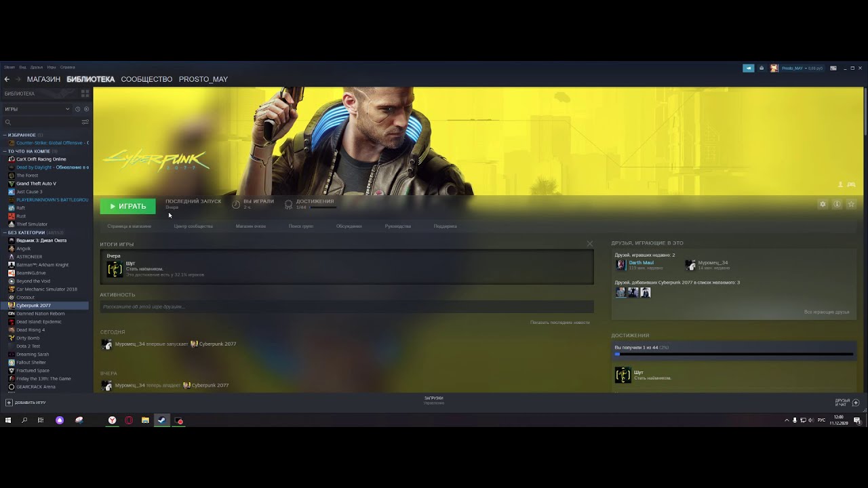The width and height of the screenshot is (868, 488).
Task: Click the achievements progress bar
Action: point(734,354)
